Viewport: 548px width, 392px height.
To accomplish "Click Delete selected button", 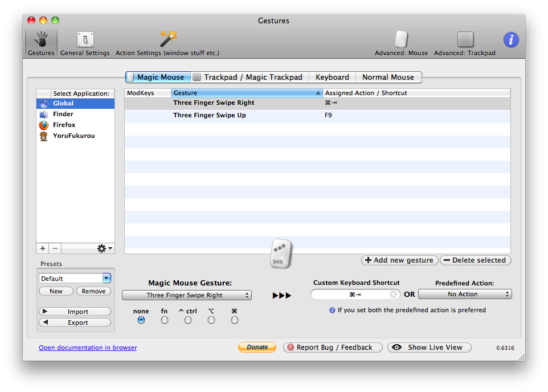I will coord(475,260).
